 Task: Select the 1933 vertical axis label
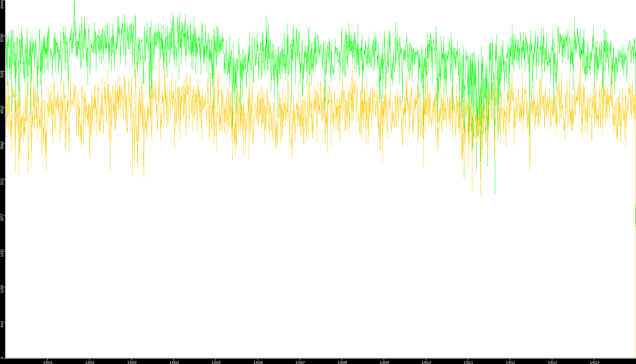click(2, 253)
